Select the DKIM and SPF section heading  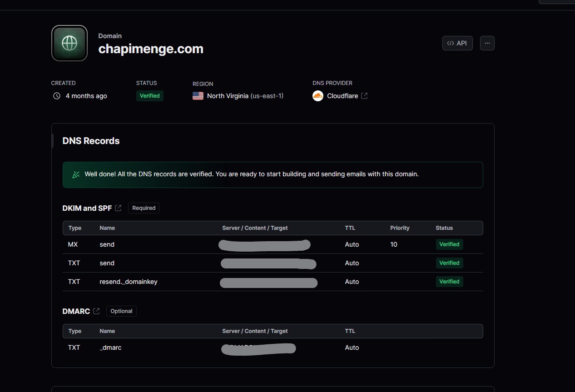click(87, 208)
